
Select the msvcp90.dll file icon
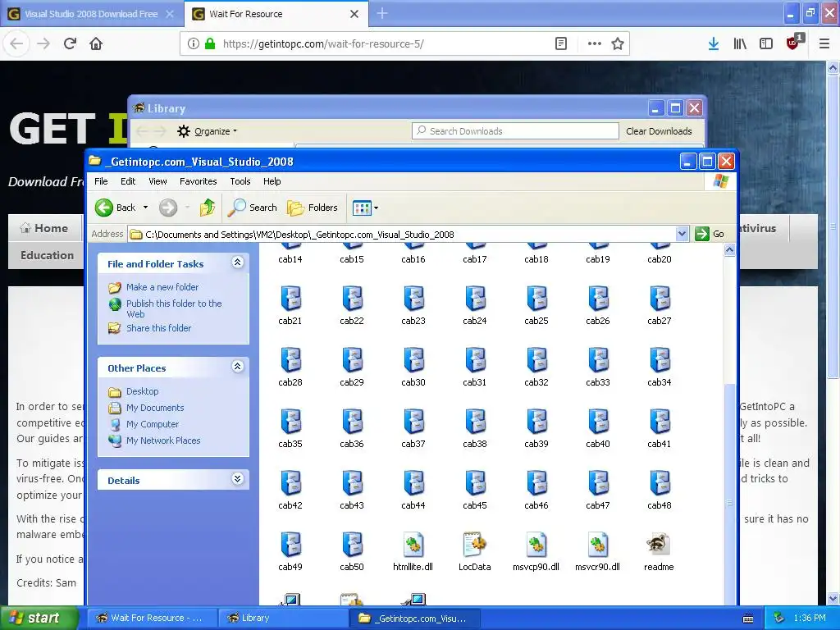[x=536, y=545]
